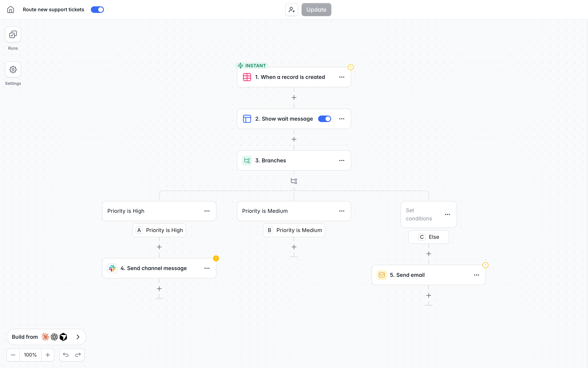Add step after When a record is created
This screenshot has width=588, height=368.
click(294, 98)
